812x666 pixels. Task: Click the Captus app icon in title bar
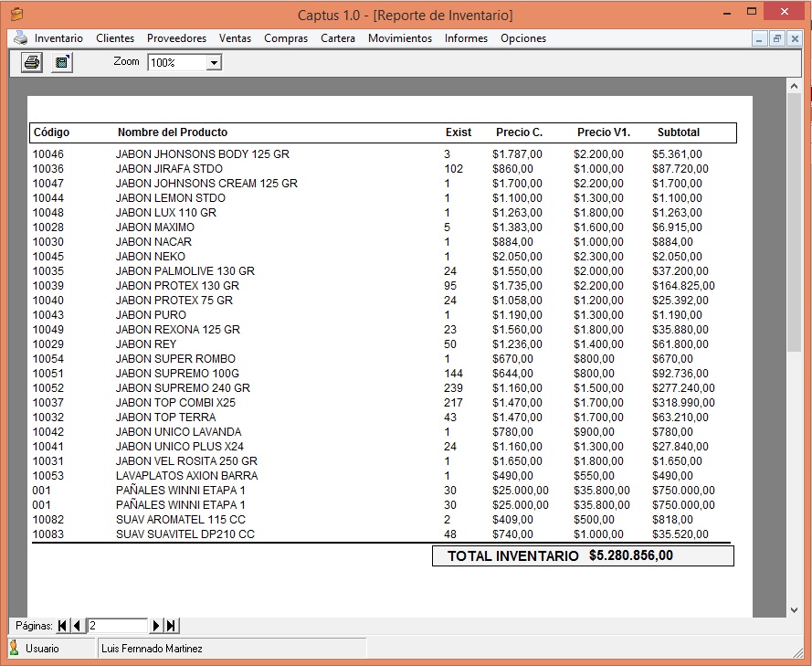[x=16, y=15]
